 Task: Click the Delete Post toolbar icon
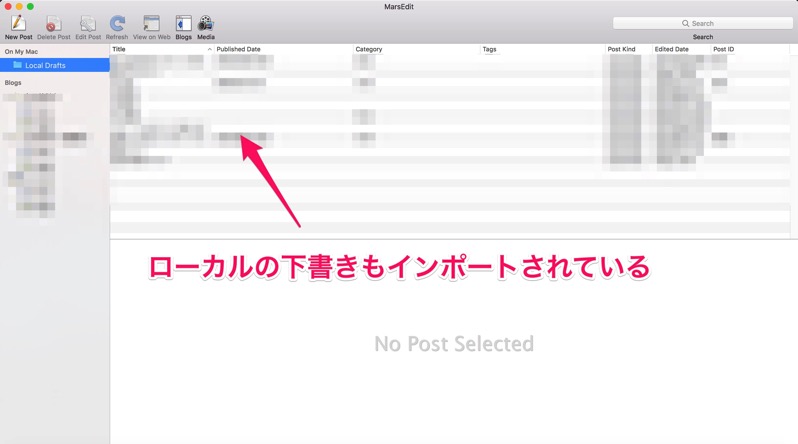[x=53, y=23]
